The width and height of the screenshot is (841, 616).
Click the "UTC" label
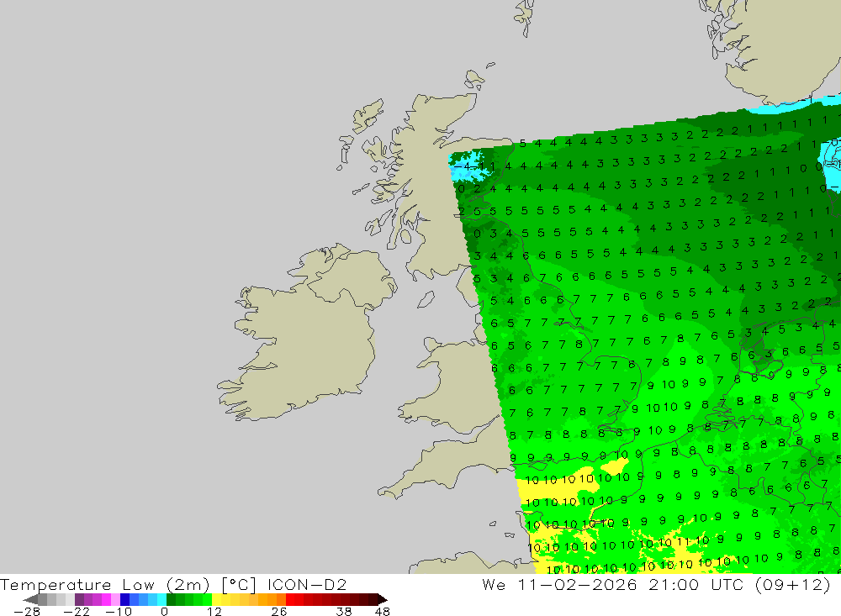tap(727, 584)
